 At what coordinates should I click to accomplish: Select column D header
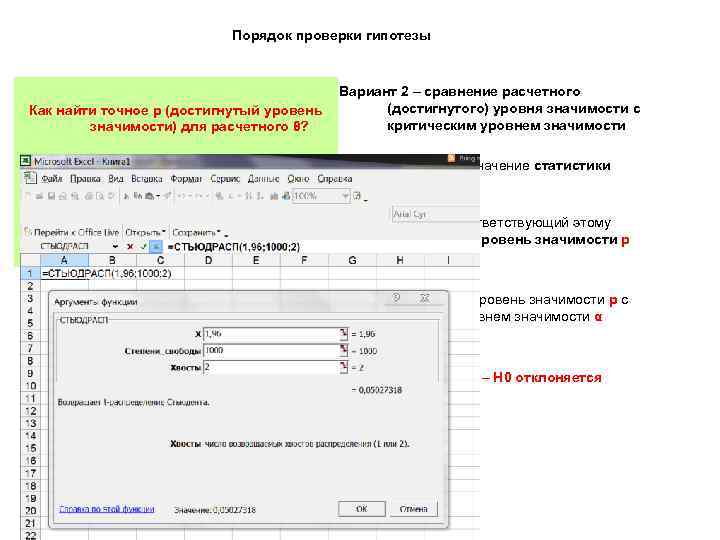point(208,260)
